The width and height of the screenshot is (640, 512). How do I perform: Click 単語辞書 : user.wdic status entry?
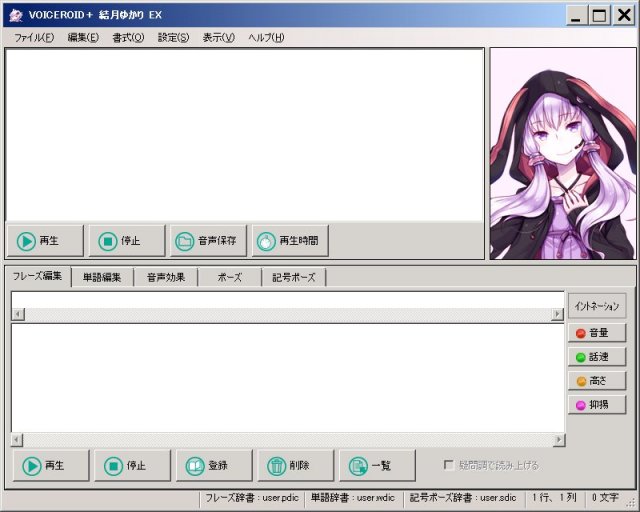(x=353, y=498)
